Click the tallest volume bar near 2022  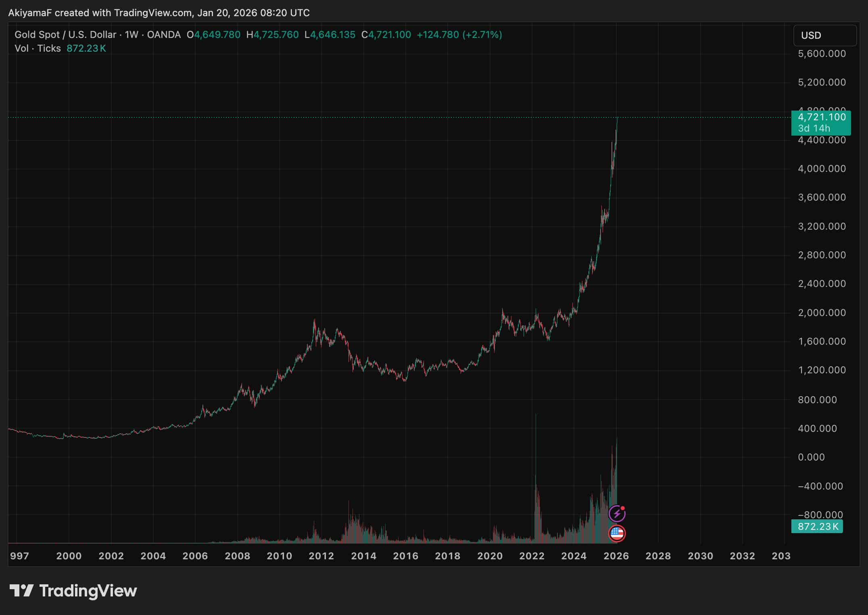pyautogui.click(x=536, y=484)
